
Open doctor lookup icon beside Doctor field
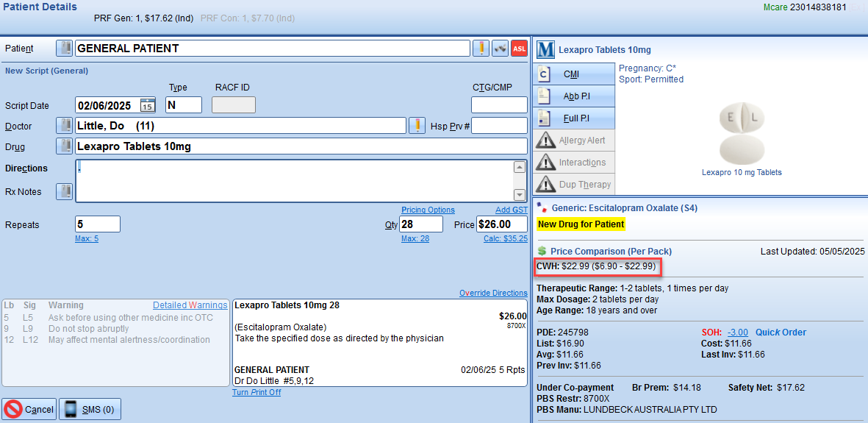[x=64, y=126]
